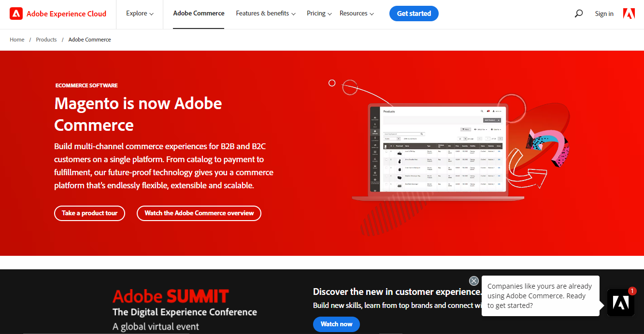Go to Home in the breadcrumb
The width and height of the screenshot is (644, 334).
[x=17, y=40]
